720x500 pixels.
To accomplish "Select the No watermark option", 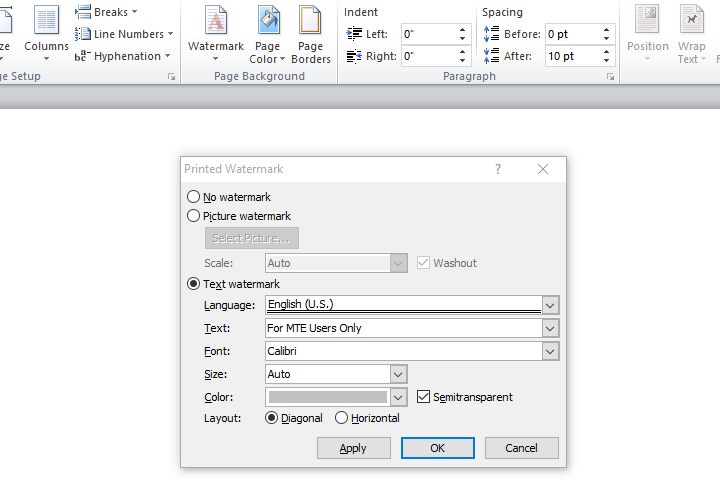I will tap(193, 197).
